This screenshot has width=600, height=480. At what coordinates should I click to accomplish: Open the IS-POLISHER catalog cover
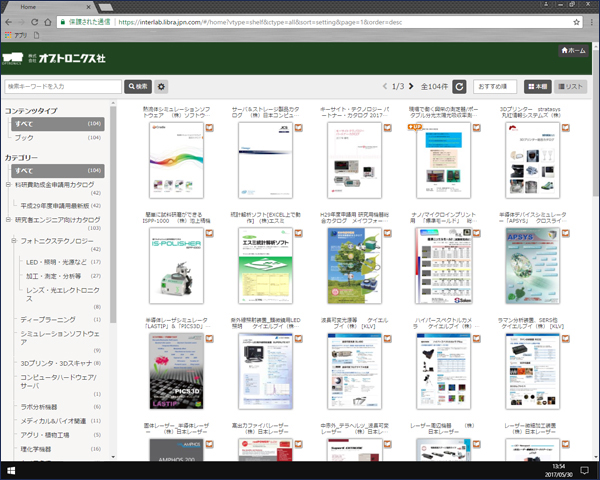pyautogui.click(x=176, y=266)
